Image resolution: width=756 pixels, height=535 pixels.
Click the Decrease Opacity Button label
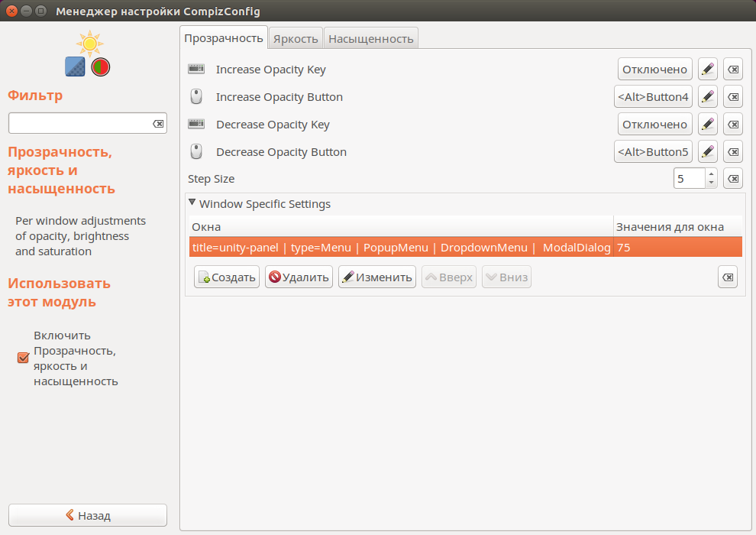282,152
